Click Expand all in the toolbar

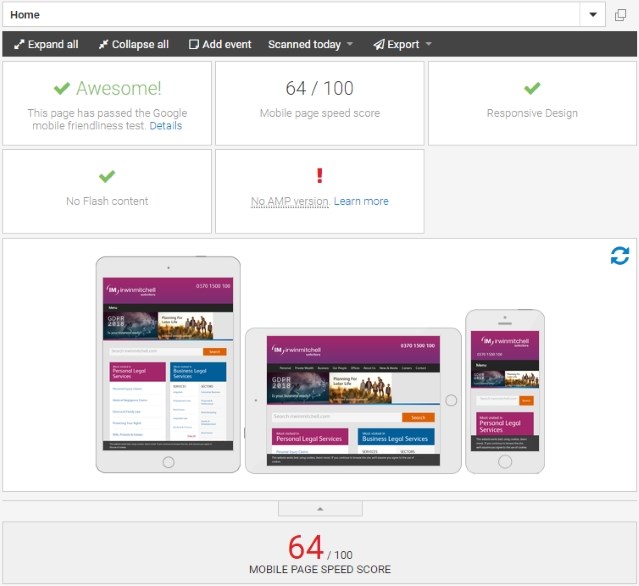[x=46, y=44]
